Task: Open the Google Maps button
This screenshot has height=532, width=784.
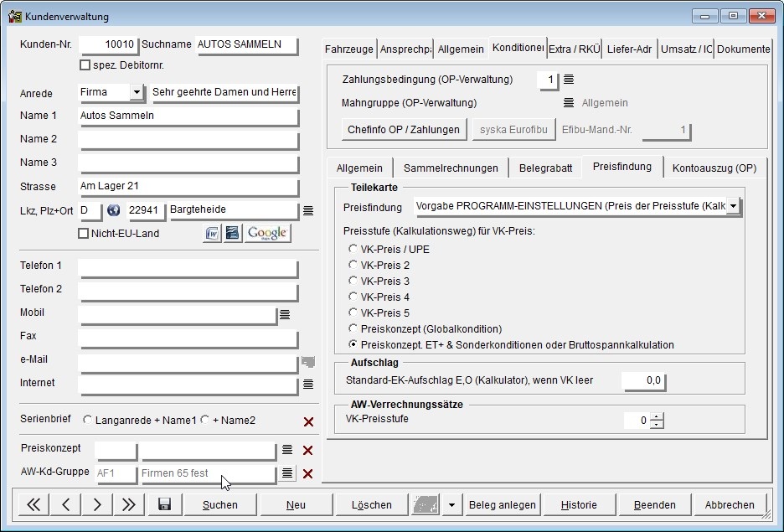Action: [x=267, y=233]
